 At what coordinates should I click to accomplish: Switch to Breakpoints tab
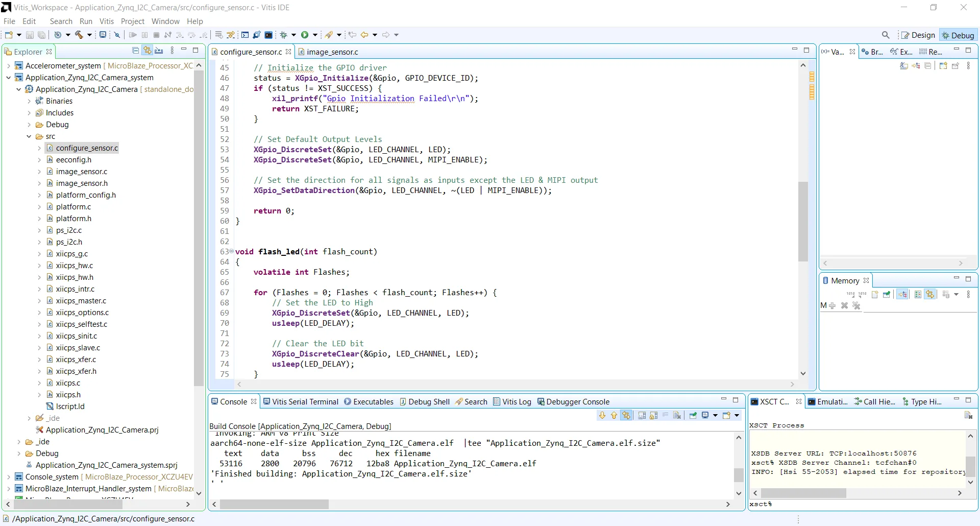click(872, 52)
